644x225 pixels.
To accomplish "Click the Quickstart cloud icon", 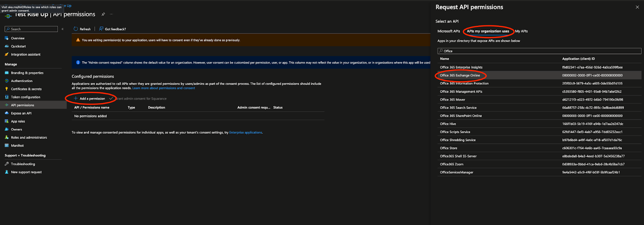I will pos(7,46).
